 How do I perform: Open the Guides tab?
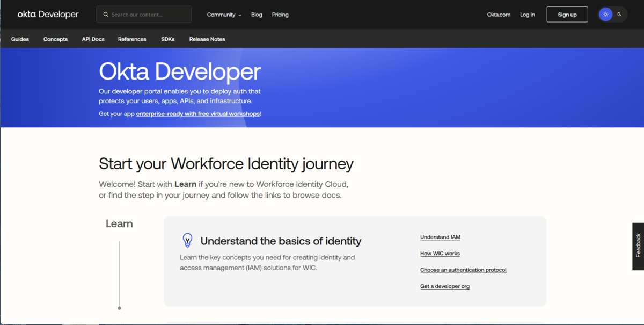coord(20,39)
